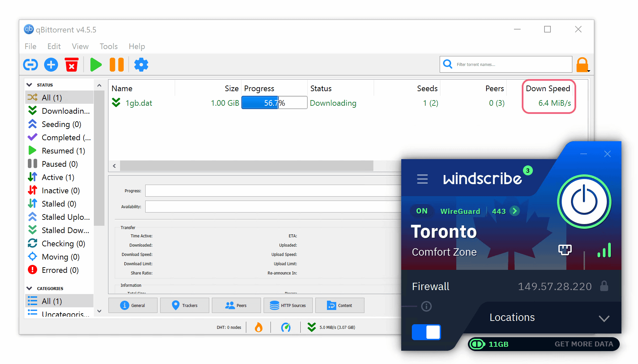Viewport: 638px width, 364px height.
Task: Click the ON connection status badge
Action: (x=422, y=211)
